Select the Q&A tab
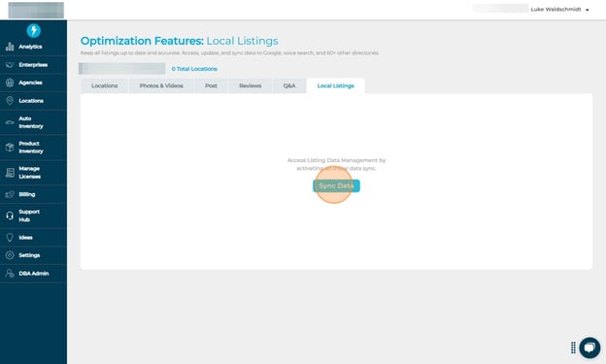606x364 pixels. (289, 85)
